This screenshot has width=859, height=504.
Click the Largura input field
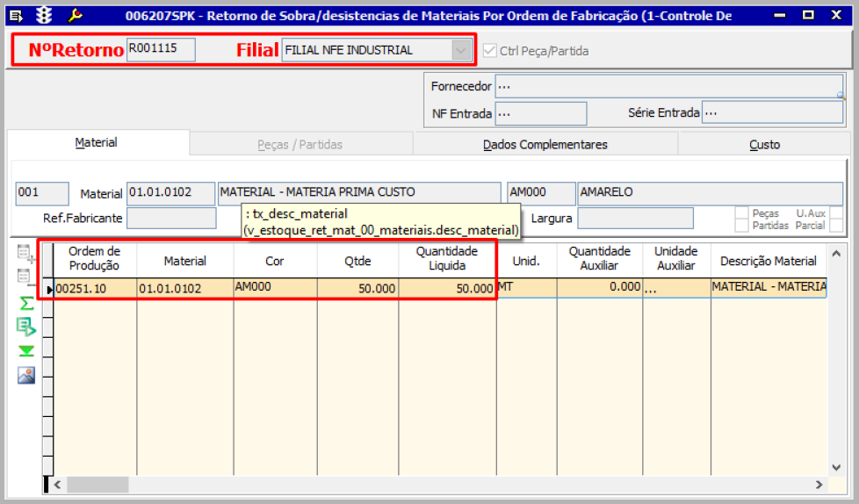click(636, 218)
